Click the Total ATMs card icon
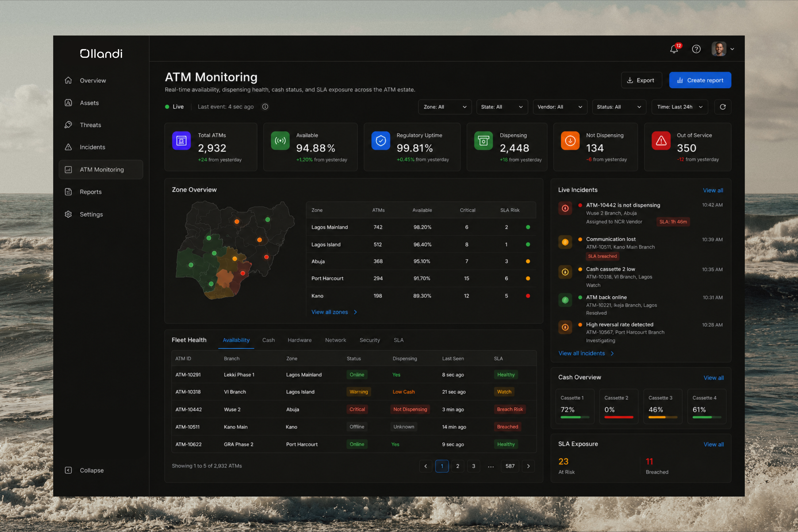798x532 pixels. click(181, 140)
